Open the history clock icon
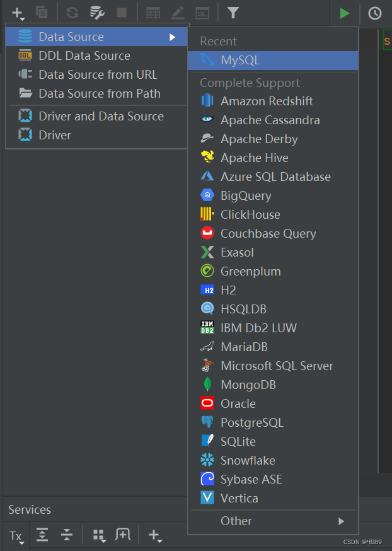The height and width of the screenshot is (551, 392). point(375,13)
